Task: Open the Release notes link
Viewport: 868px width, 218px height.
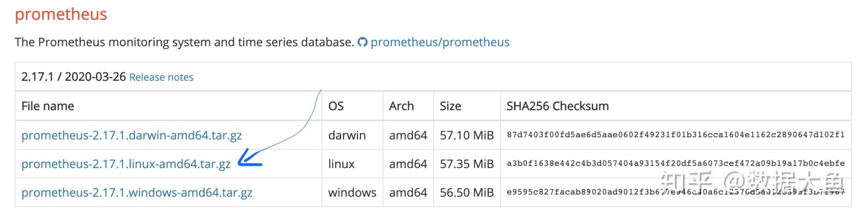Action: 162,77
